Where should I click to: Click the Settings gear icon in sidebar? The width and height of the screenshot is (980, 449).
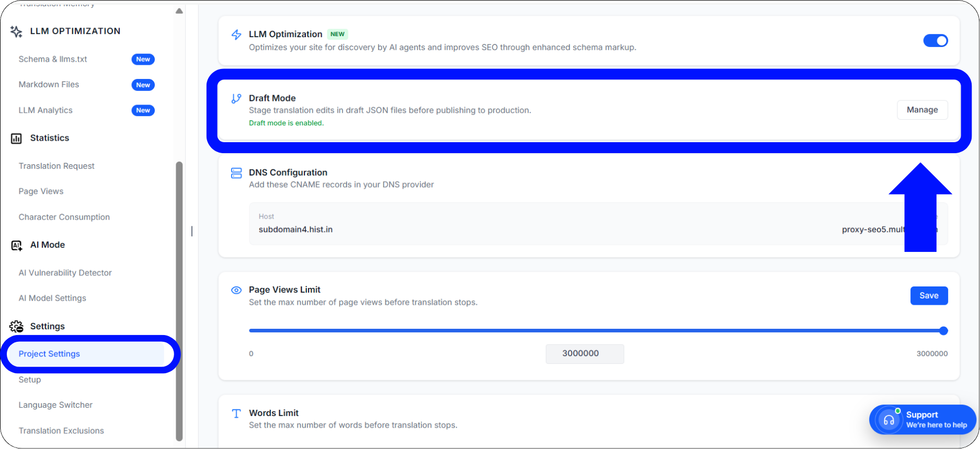(17, 327)
